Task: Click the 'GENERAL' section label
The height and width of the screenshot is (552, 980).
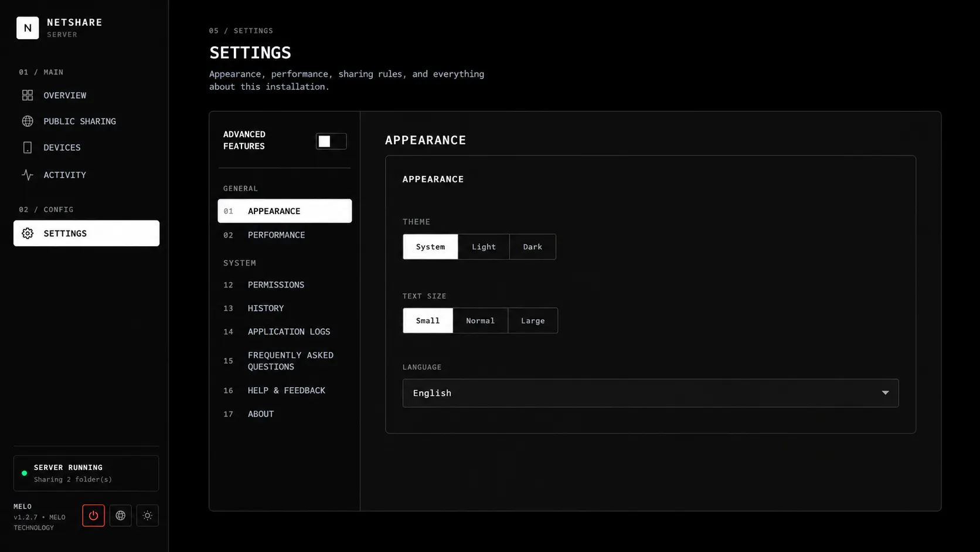Action: point(240,189)
